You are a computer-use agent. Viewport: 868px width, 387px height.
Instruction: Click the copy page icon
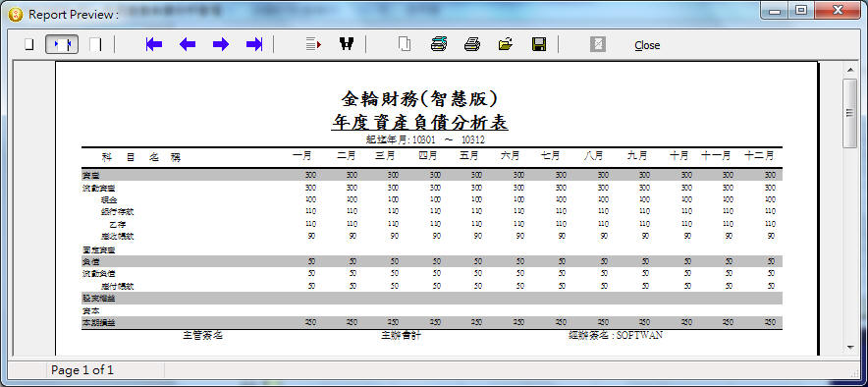coord(406,45)
